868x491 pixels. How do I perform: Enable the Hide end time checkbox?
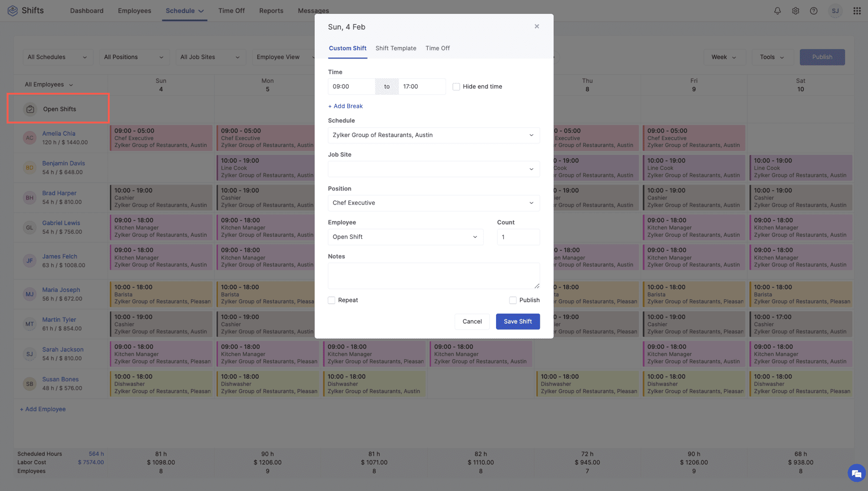tap(456, 87)
